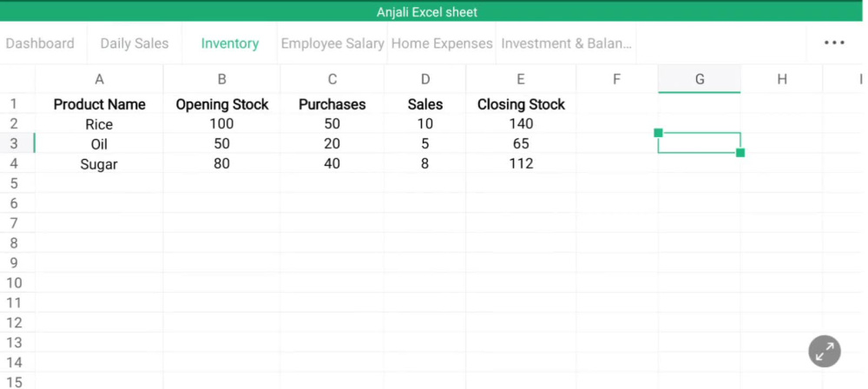Click the bottom-right selection handle
The height and width of the screenshot is (389, 868).
click(x=740, y=152)
